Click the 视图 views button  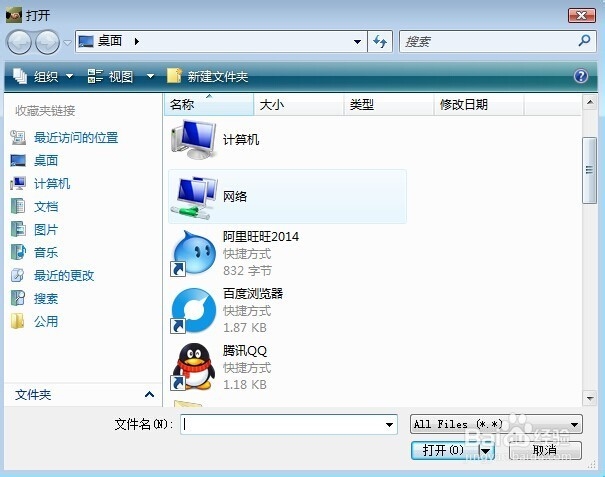tap(110, 76)
